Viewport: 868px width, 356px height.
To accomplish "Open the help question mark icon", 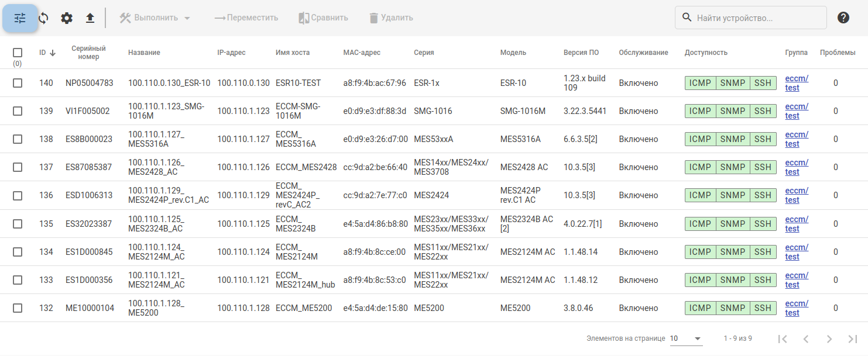I will click(843, 18).
